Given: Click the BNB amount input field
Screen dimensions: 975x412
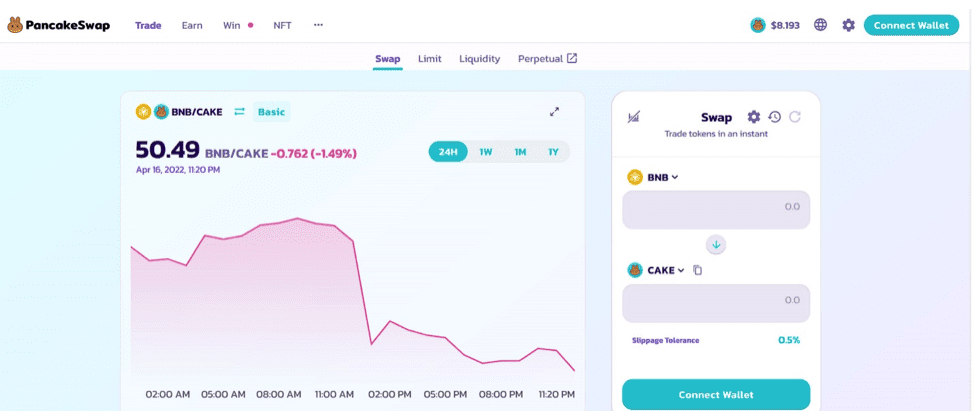Looking at the screenshot, I should [x=716, y=210].
